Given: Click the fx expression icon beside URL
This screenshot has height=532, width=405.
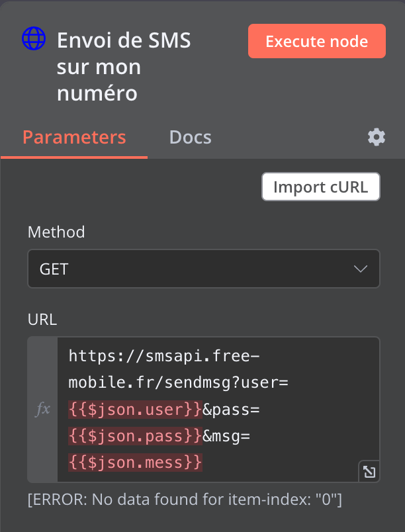Looking at the screenshot, I should click(42, 410).
